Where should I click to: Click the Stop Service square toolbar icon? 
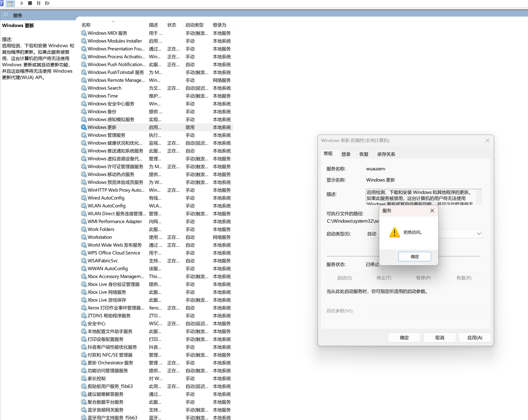(30, 3)
